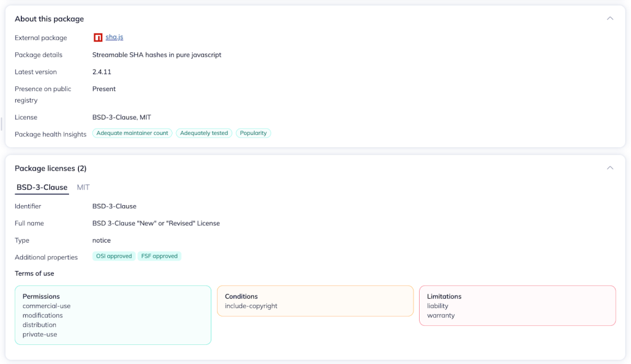The image size is (631, 364).
Task: Click the Package licenses (2) heading
Action: coord(49,168)
